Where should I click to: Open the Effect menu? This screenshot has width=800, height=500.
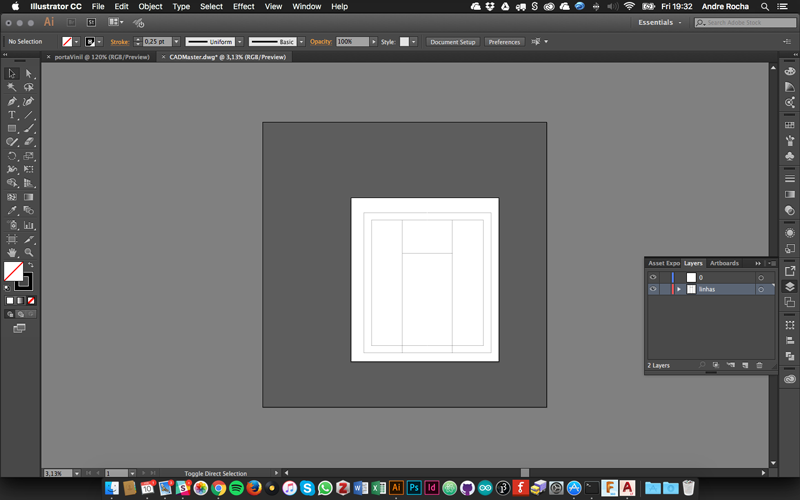243,7
